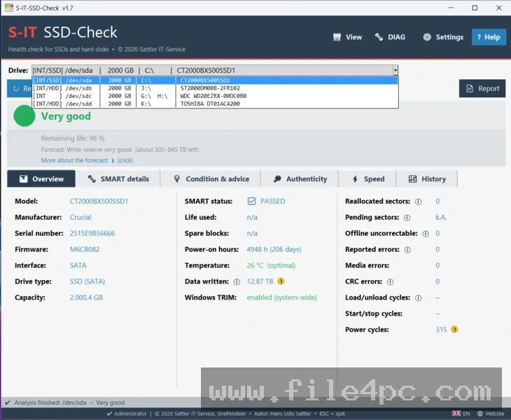Click info icon next to Reported errors
Viewport: 511px width, 420px height.
coord(407,250)
